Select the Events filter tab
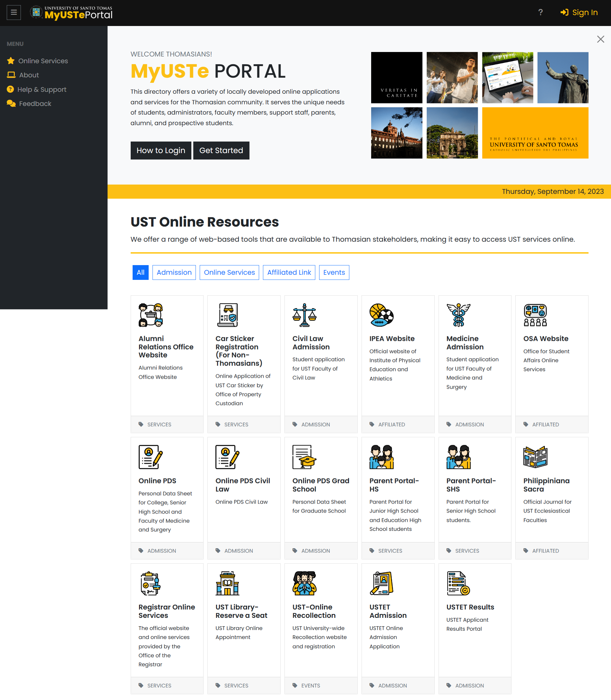This screenshot has width=611, height=700. [334, 272]
